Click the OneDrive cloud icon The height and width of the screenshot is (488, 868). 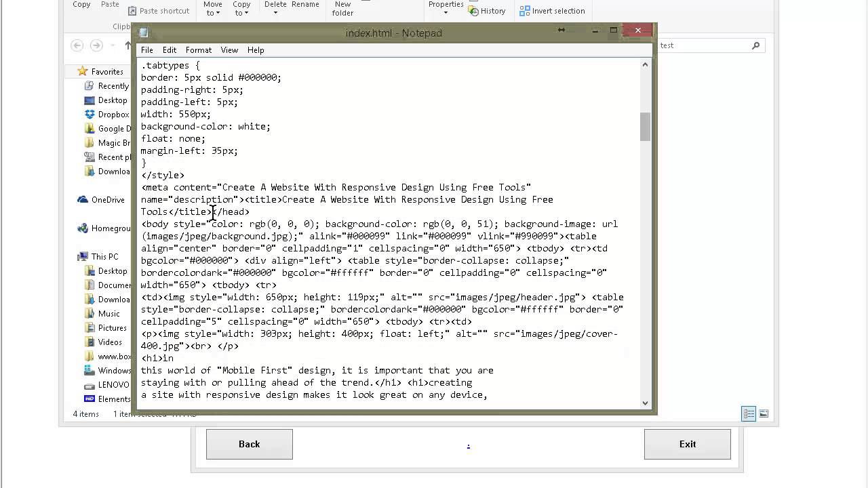[x=83, y=200]
